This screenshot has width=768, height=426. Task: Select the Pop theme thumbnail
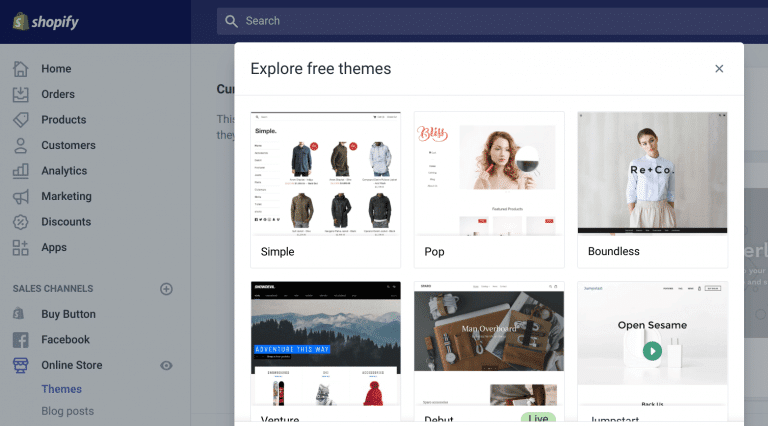pos(489,174)
